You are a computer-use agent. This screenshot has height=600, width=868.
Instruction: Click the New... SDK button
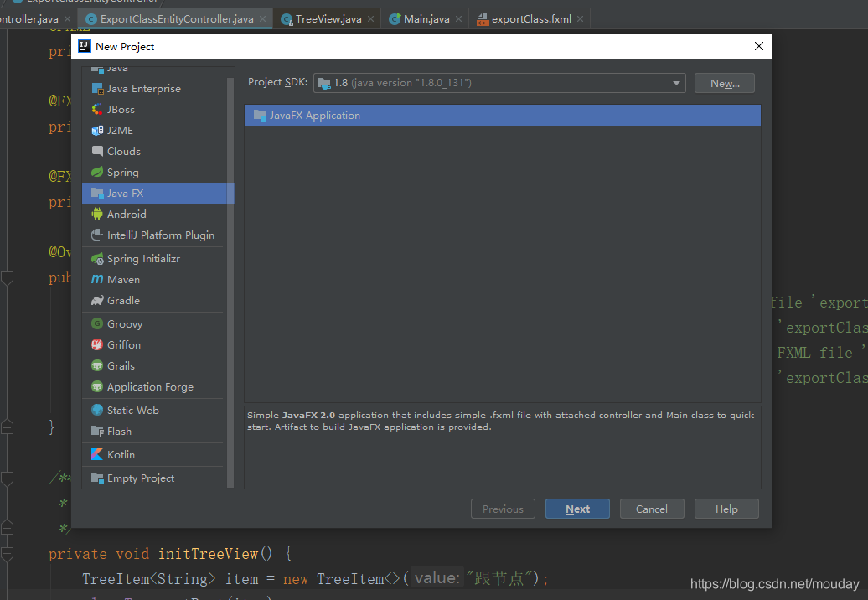(x=725, y=84)
